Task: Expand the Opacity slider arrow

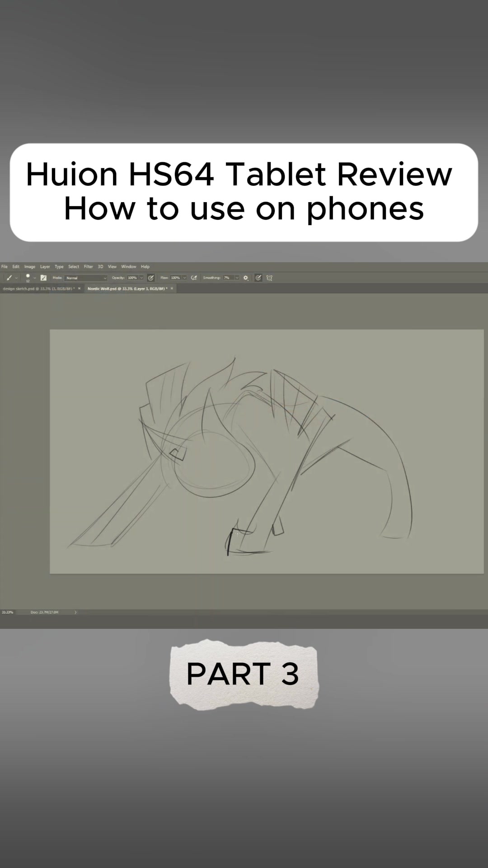Action: (x=141, y=278)
